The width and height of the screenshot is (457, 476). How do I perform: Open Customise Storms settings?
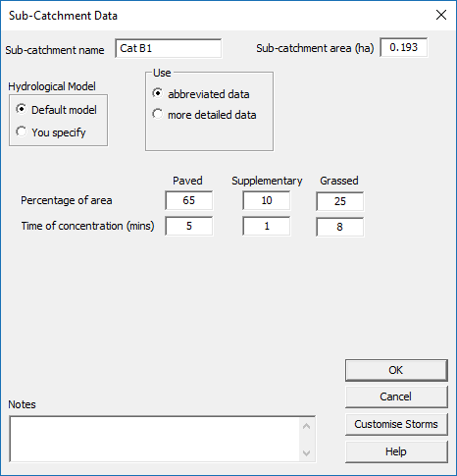[x=396, y=424]
